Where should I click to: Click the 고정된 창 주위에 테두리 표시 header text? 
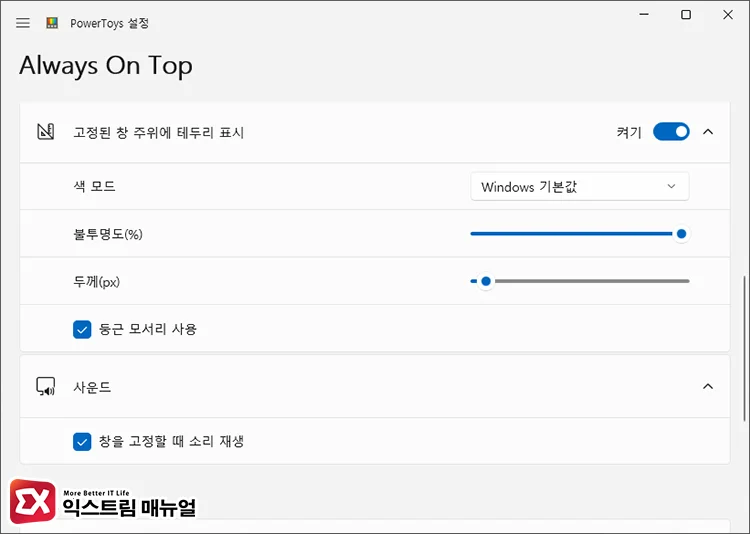[158, 132]
